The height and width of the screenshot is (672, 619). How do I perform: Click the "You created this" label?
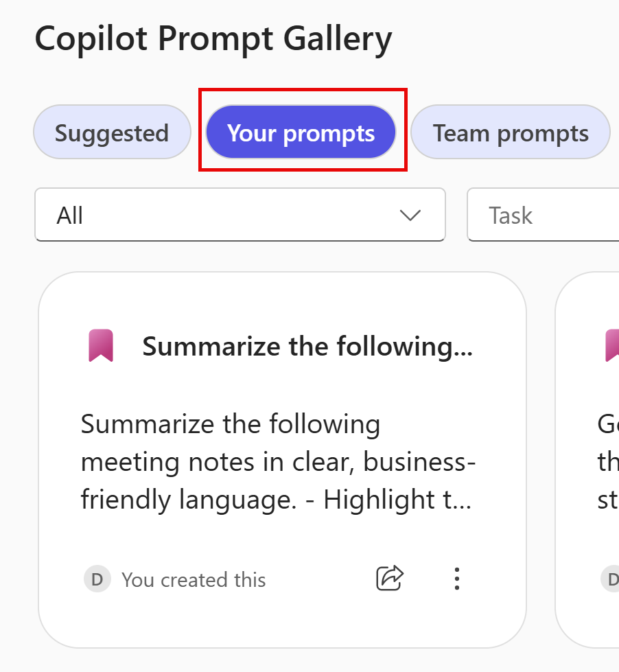[x=194, y=580]
